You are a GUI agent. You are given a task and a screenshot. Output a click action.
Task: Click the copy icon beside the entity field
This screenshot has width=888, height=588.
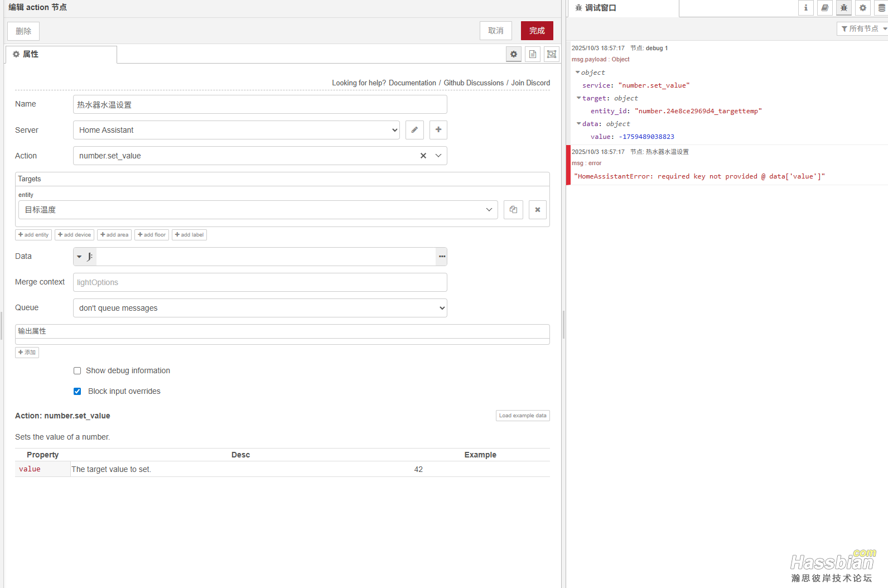pos(513,210)
